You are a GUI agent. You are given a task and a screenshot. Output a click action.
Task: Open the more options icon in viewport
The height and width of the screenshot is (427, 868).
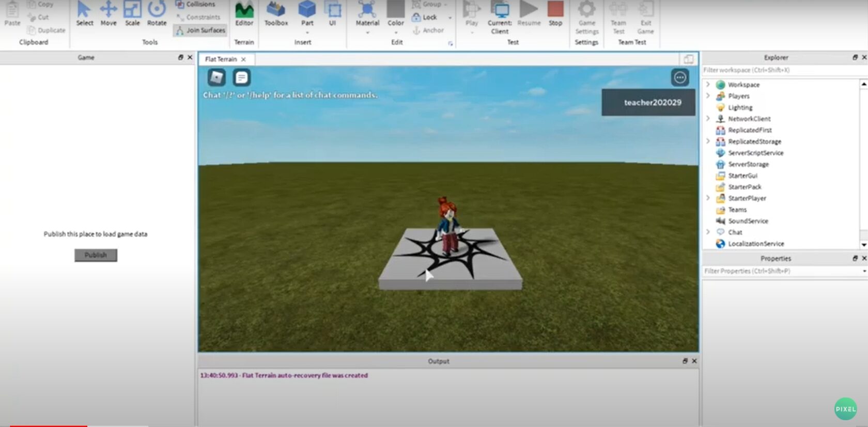pyautogui.click(x=680, y=77)
